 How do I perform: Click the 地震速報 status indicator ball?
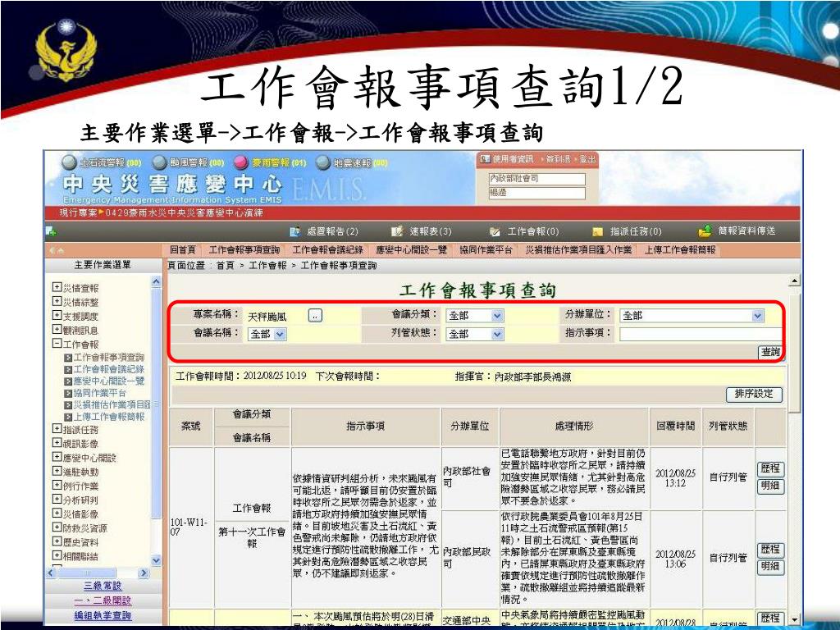point(322,162)
